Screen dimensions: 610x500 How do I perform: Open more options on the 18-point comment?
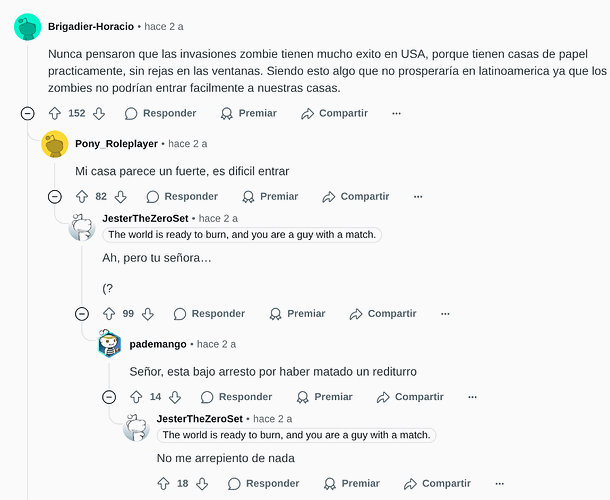tap(500, 484)
